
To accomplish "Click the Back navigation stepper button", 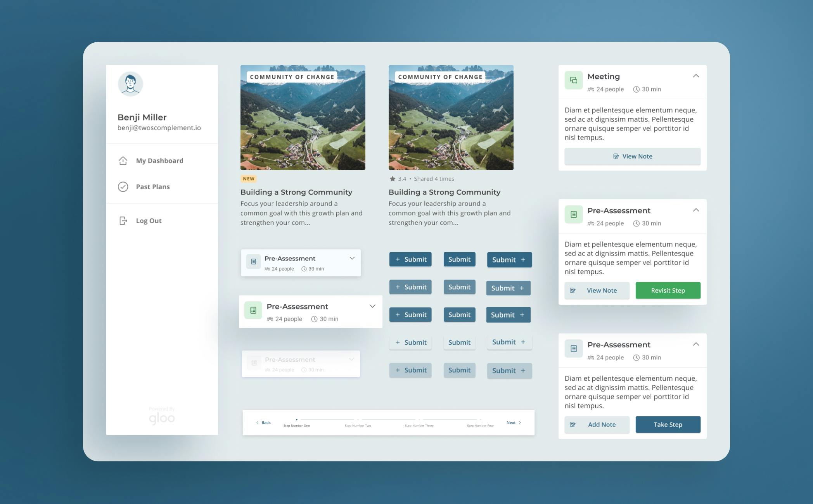I will click(x=263, y=422).
